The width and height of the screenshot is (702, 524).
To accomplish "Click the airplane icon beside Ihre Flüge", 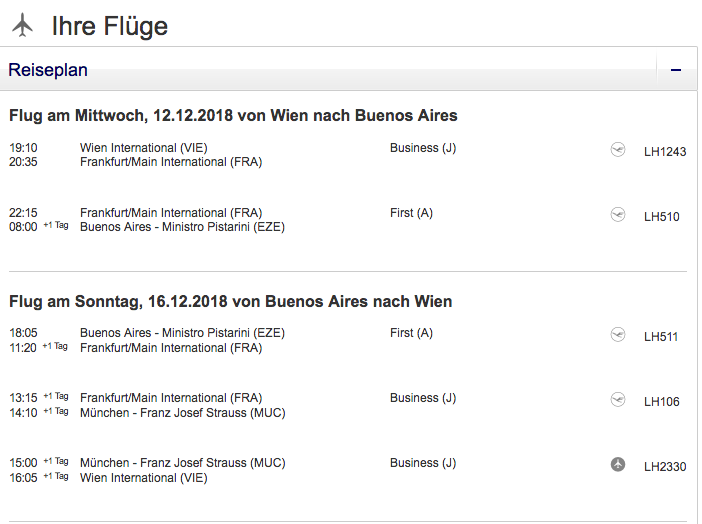I will [x=22, y=24].
